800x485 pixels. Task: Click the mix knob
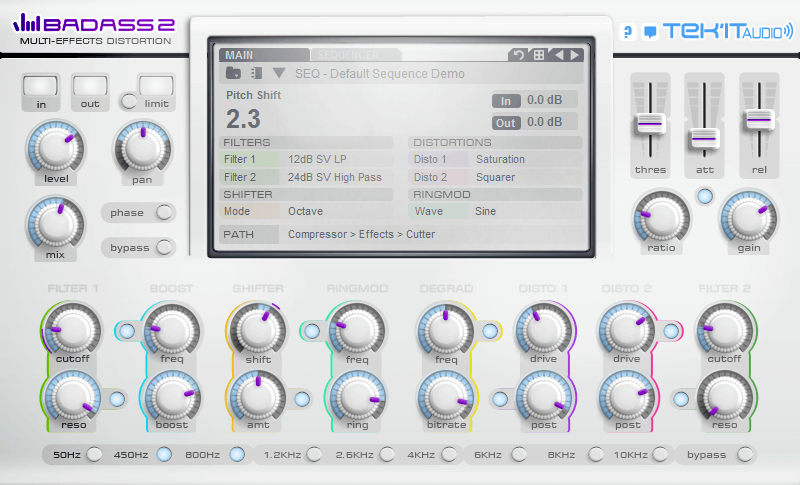pos(56,224)
